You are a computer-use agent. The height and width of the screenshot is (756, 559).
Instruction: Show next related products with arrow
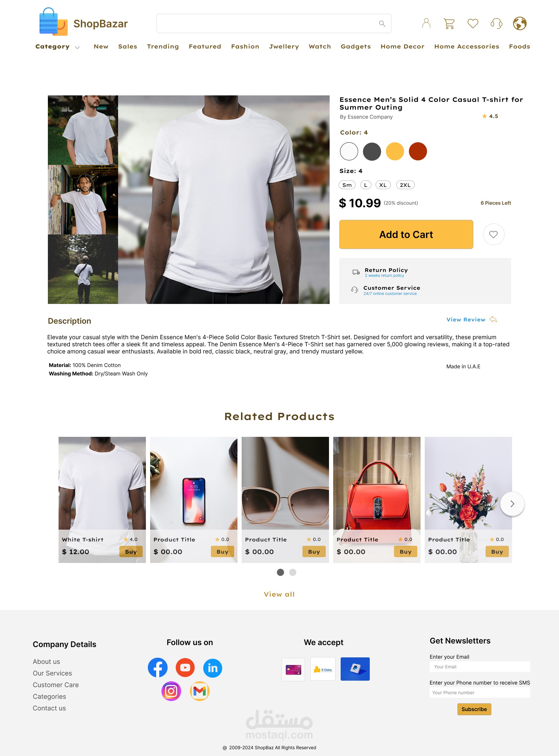point(512,504)
